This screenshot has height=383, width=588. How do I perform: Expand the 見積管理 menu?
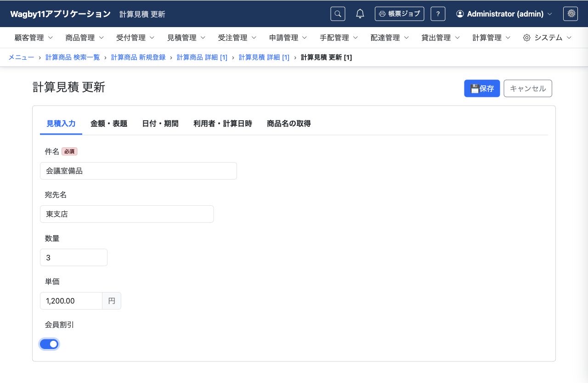point(187,38)
